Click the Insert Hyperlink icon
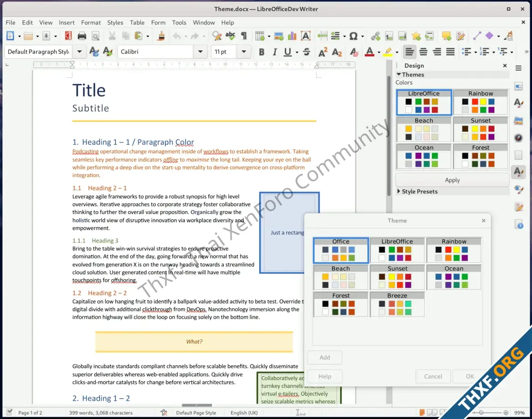This screenshot has width=532, height=419. (375, 36)
